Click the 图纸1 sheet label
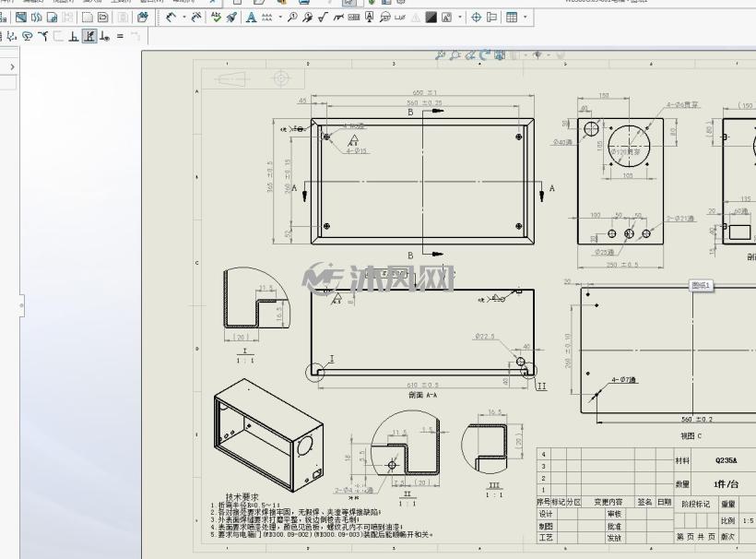The height and width of the screenshot is (559, 756). point(700,286)
